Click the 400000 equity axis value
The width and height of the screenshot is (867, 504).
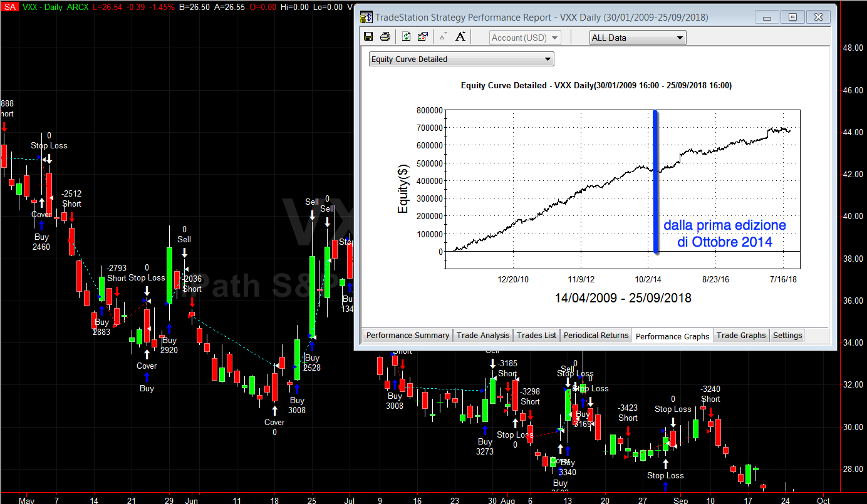(x=429, y=181)
